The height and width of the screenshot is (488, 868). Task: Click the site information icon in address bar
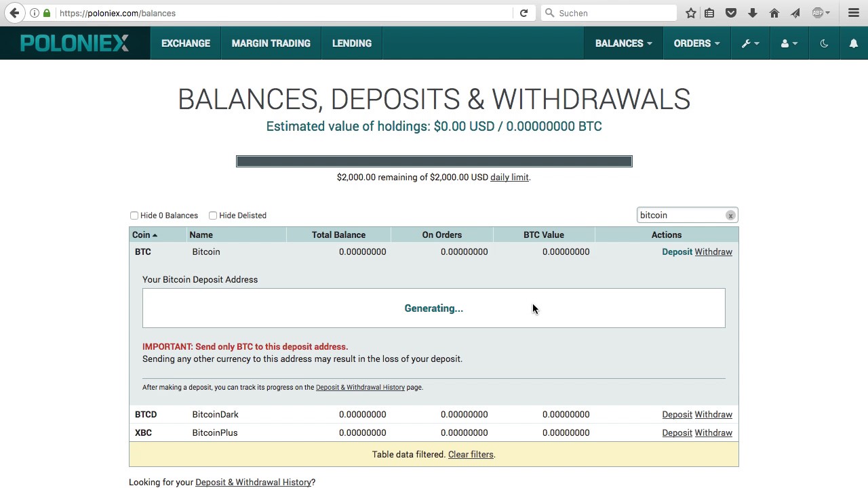[x=35, y=13]
